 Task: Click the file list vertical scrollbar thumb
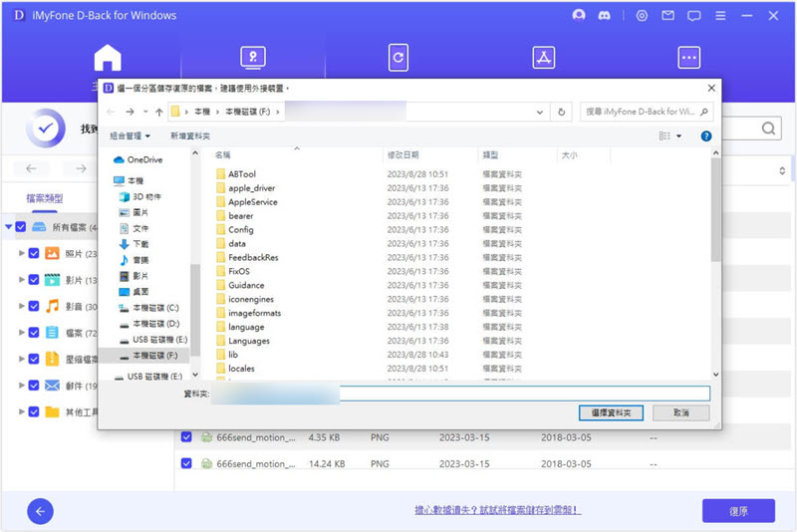coord(715,209)
